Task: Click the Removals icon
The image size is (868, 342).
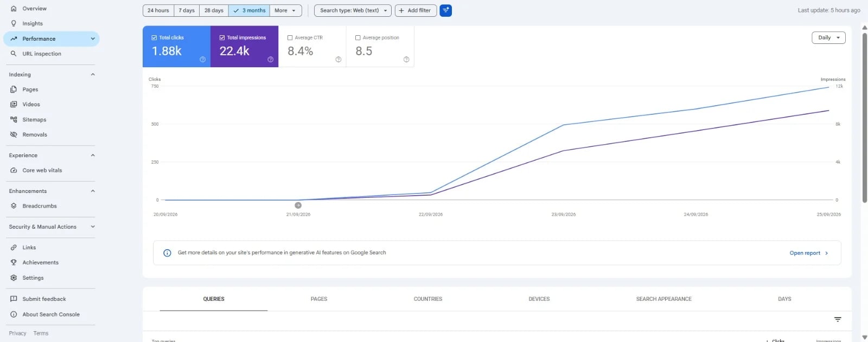Action: (x=14, y=134)
